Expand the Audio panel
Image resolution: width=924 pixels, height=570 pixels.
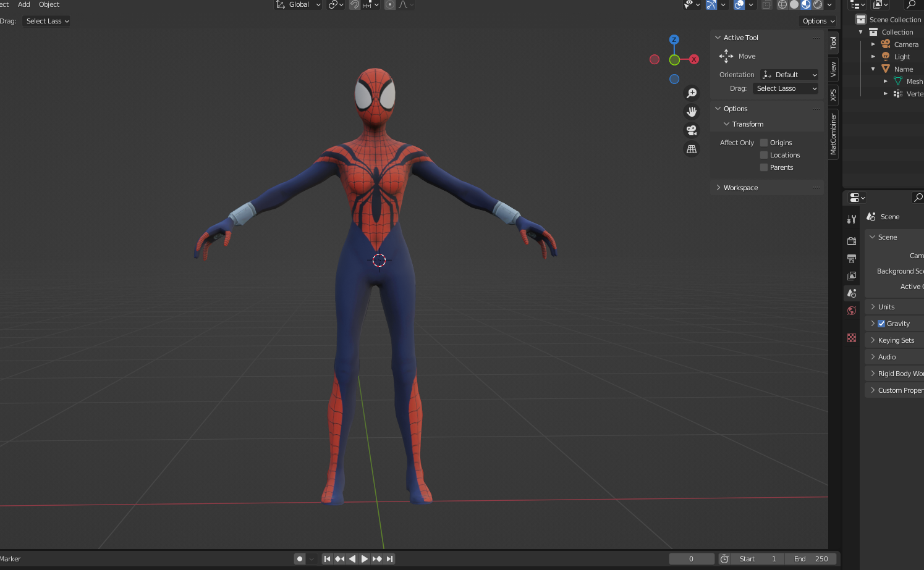(873, 357)
